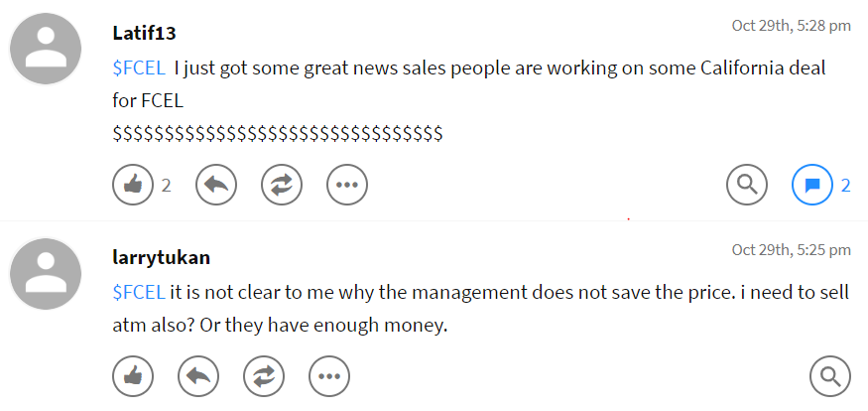This screenshot has width=868, height=411.
Task: Click magnifier icon on Latif13's post
Action: point(747,185)
